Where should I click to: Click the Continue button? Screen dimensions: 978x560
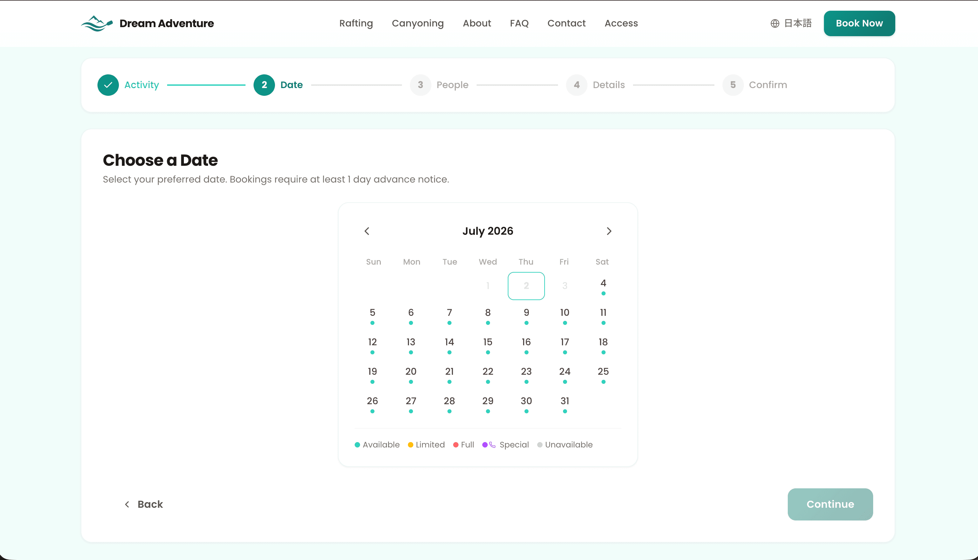pos(830,504)
